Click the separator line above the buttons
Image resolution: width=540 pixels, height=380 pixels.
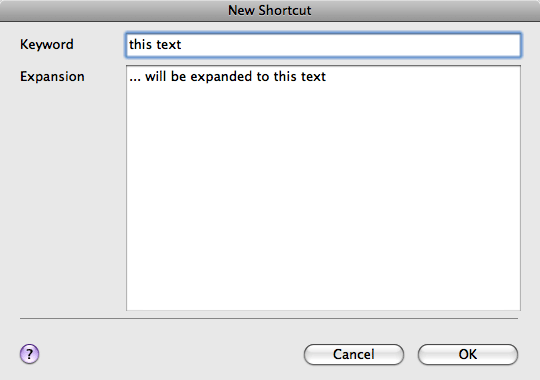pyautogui.click(x=269, y=319)
